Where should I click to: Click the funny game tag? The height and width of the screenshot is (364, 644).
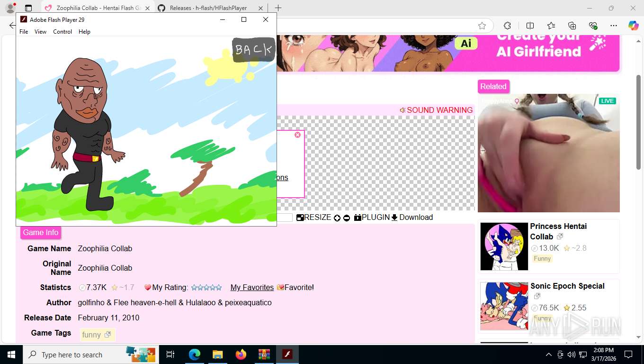(x=97, y=335)
